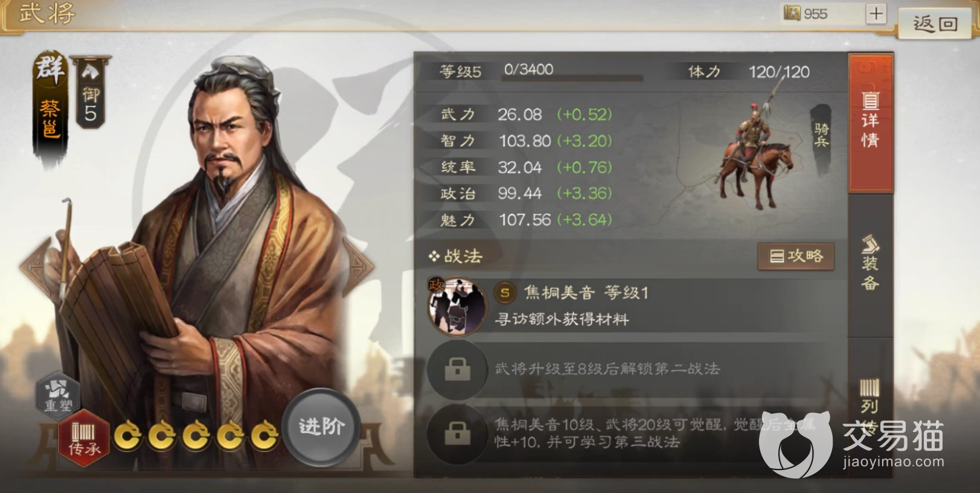Screen dimensions: 980x493
Task: Open the 装备 equipment tab
Action: tap(870, 264)
